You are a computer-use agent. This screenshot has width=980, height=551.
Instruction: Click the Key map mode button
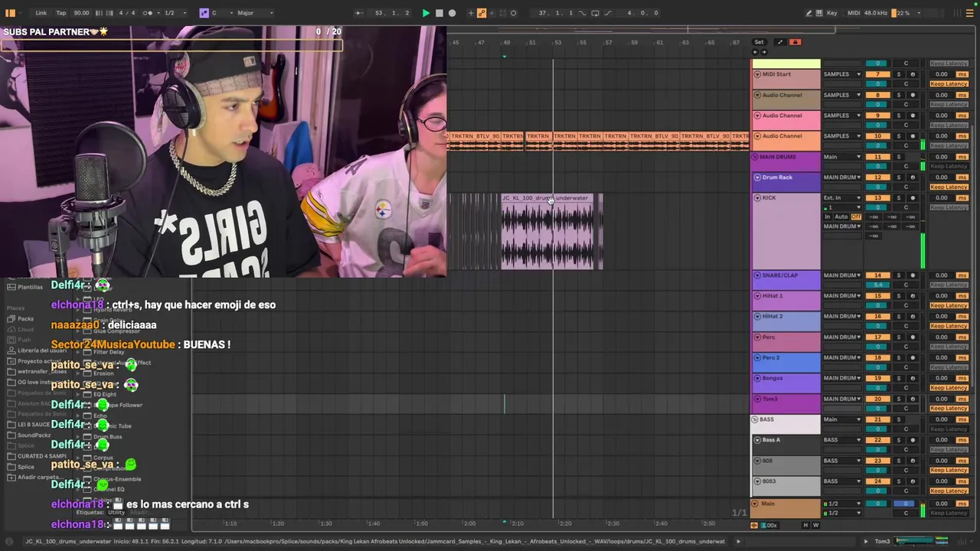point(831,13)
